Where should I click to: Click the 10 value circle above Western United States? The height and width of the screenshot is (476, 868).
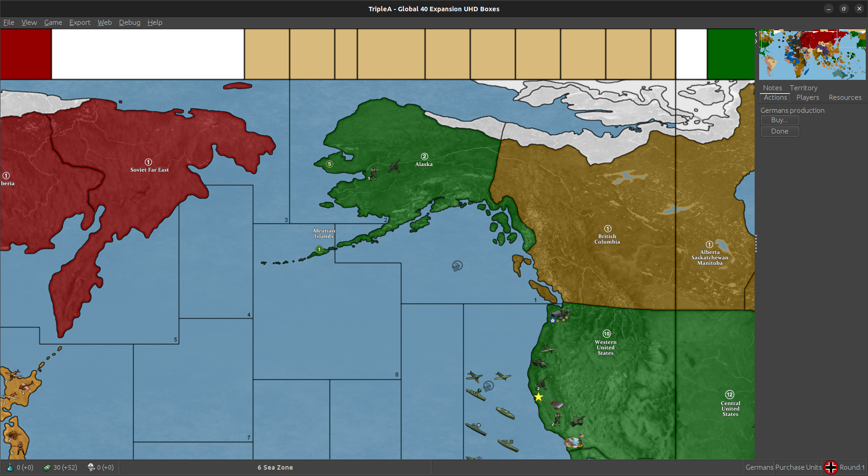(x=607, y=334)
